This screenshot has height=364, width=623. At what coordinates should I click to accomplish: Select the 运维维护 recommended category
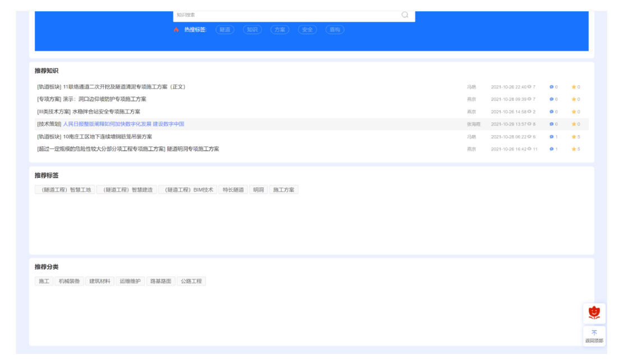tap(130, 281)
